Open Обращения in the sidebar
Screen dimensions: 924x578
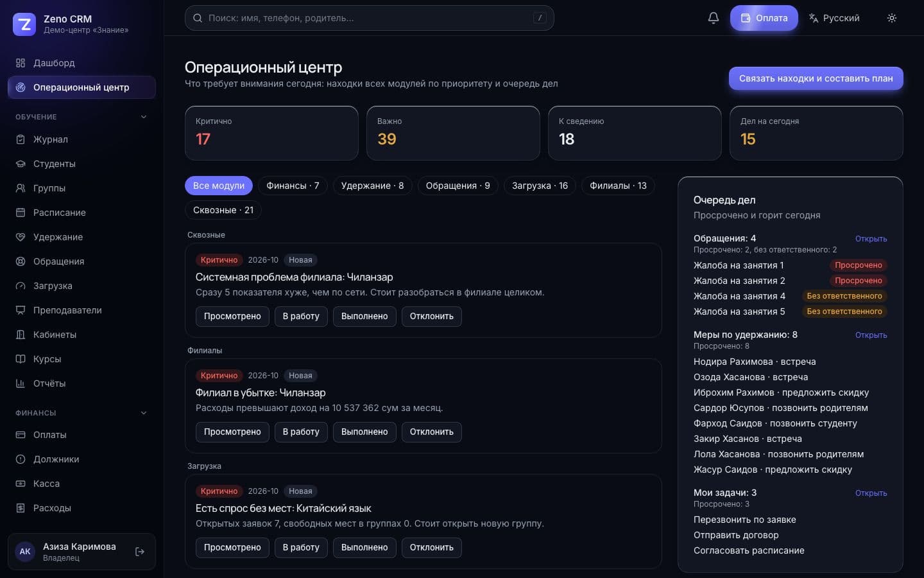point(81,261)
